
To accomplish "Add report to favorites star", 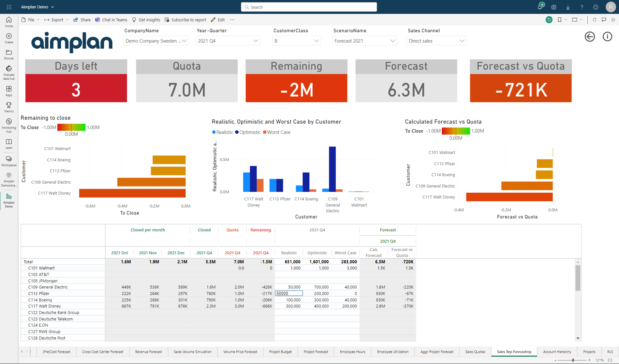I will point(613,20).
